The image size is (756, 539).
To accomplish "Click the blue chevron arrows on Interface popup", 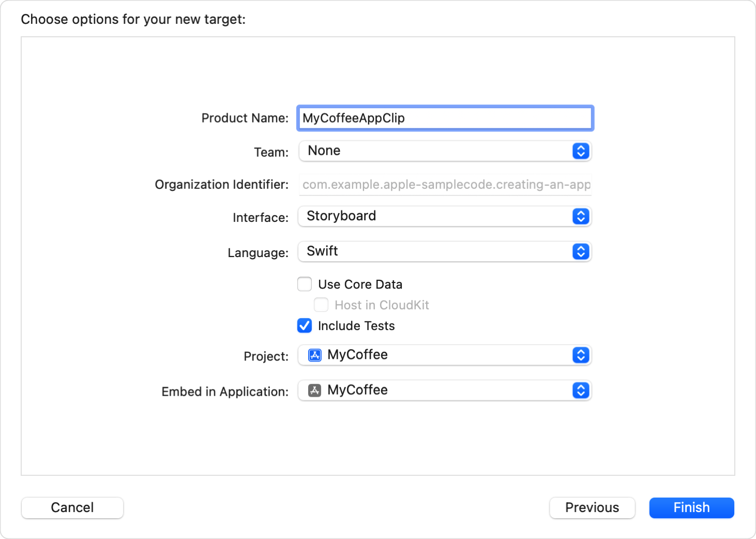I will click(x=581, y=216).
